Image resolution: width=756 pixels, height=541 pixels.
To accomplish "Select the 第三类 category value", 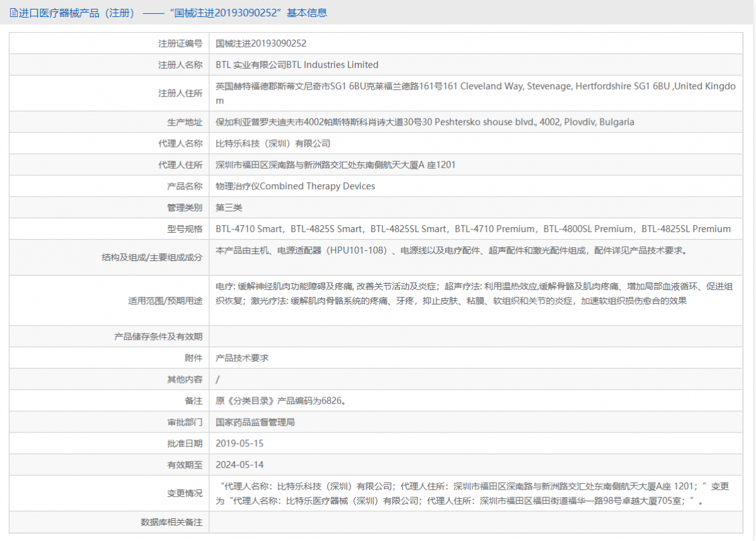I will [x=229, y=207].
